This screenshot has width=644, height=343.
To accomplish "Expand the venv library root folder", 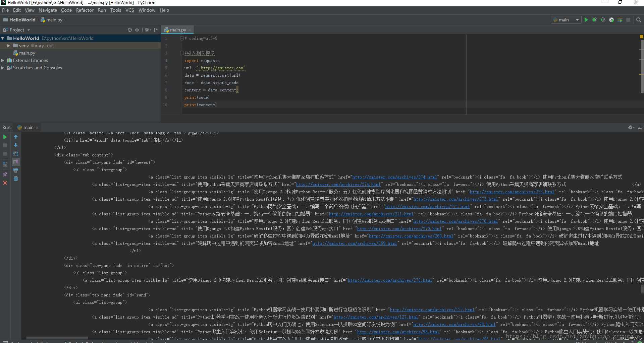I will [x=9, y=46].
